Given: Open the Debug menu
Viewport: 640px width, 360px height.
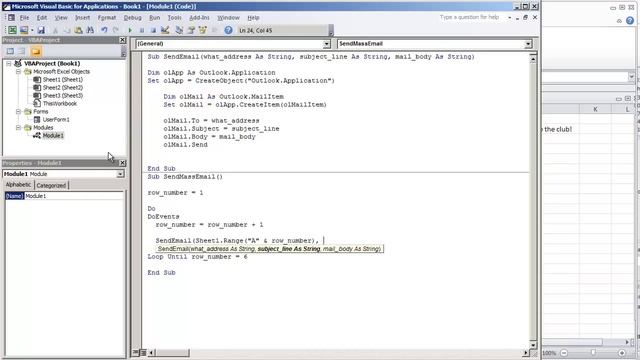Looking at the screenshot, I should tap(133, 18).
